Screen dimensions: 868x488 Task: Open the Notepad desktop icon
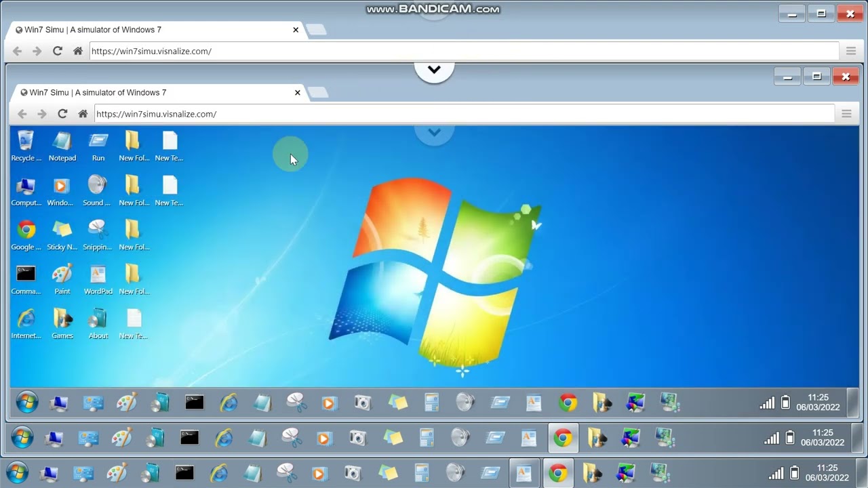tap(62, 146)
